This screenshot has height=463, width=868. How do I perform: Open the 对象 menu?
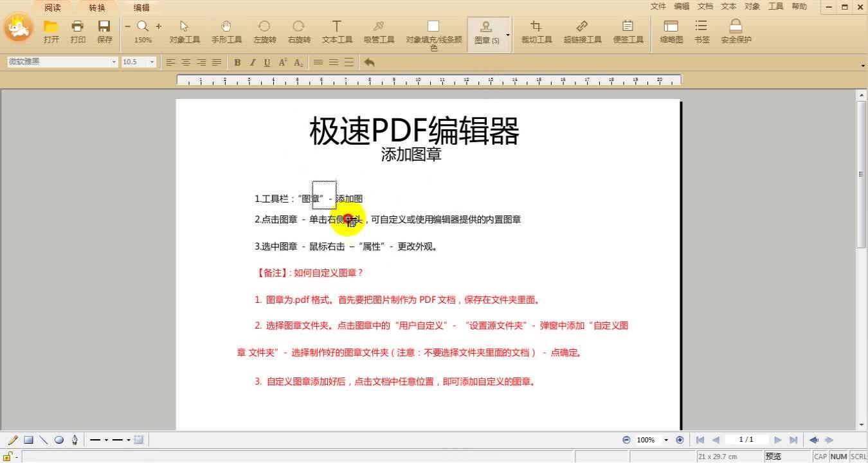(752, 6)
